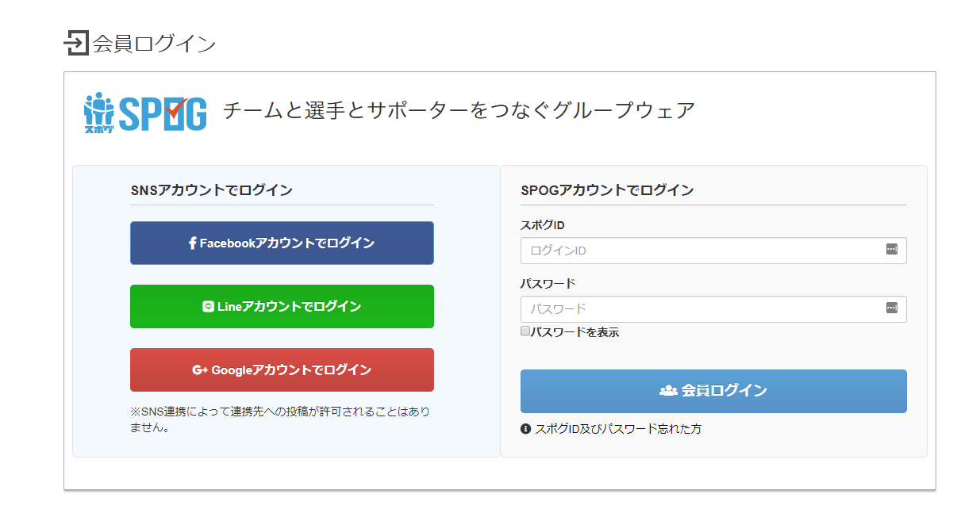Open password manager icon in パスワード field
The height and width of the screenshot is (517, 980).
(x=891, y=308)
